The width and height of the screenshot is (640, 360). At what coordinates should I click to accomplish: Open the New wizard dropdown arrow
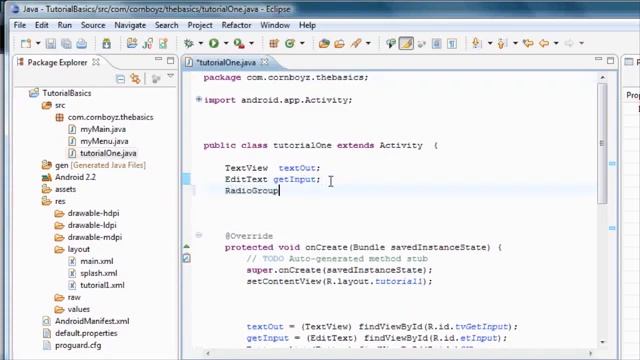tap(38, 43)
